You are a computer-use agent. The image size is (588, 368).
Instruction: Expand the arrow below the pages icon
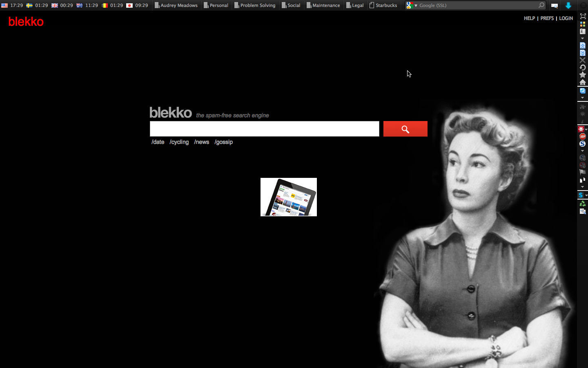[582, 186]
